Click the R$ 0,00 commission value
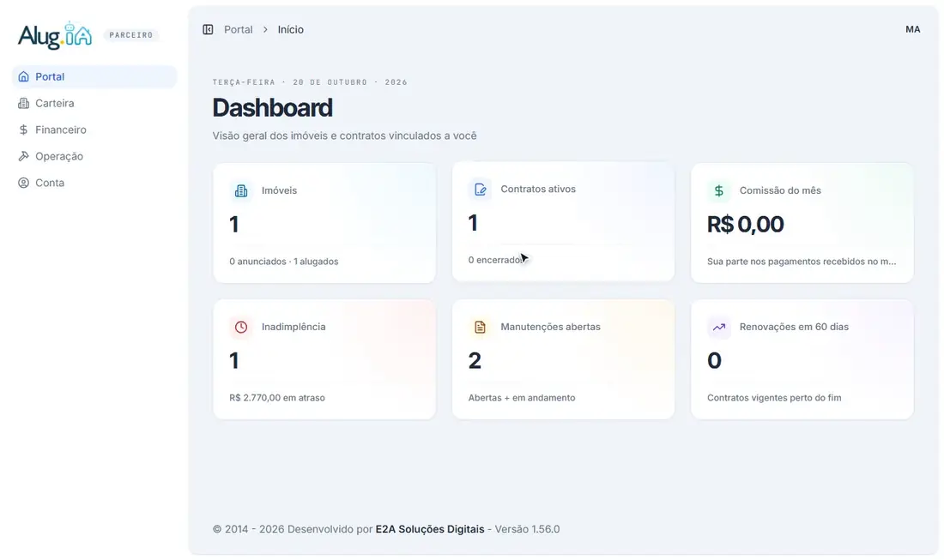Screen dimensions: 944x560 (745, 225)
